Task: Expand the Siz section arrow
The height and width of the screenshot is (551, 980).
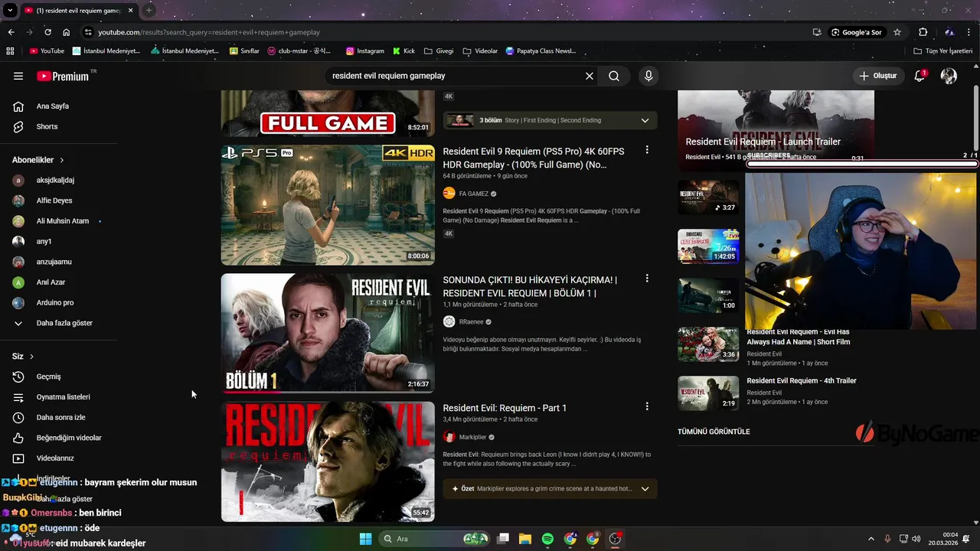Action: [31, 357]
